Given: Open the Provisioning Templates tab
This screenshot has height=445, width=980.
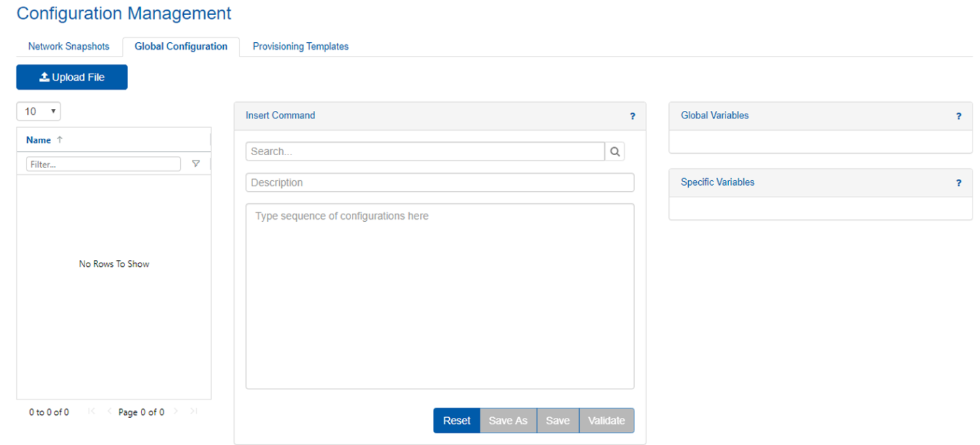Looking at the screenshot, I should (x=300, y=46).
